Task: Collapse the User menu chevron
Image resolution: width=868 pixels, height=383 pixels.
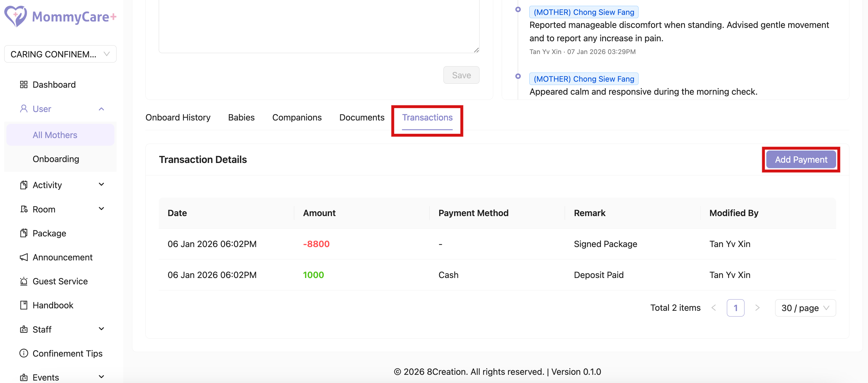Action: click(101, 109)
